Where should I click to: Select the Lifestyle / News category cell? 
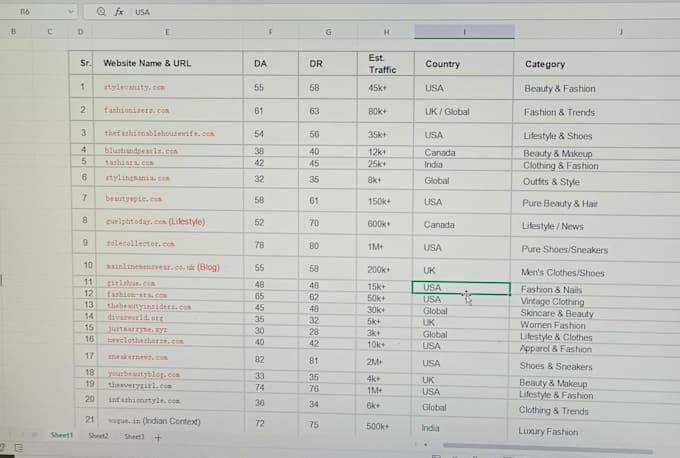(595, 226)
